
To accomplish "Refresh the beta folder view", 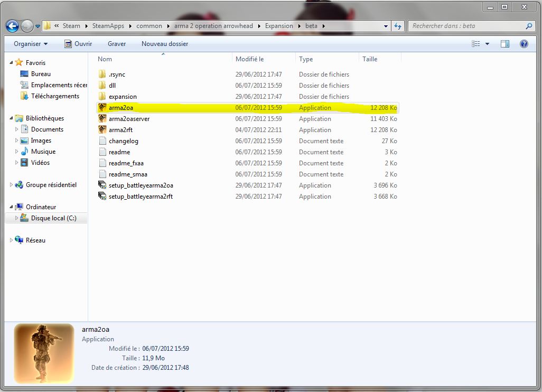I will click(398, 26).
